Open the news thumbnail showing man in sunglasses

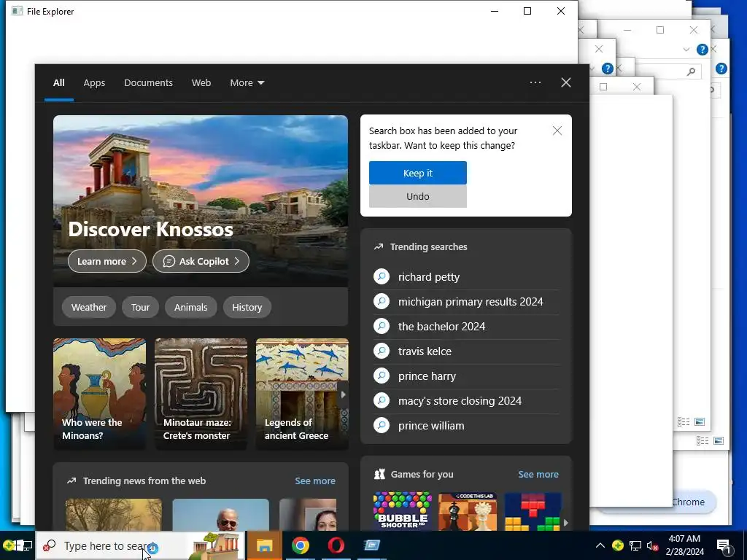coord(220,515)
